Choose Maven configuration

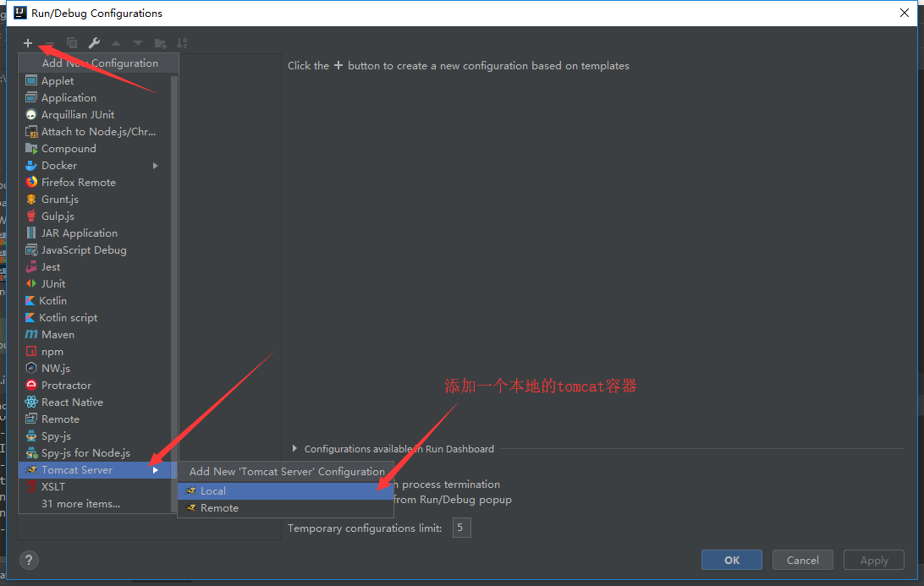coord(95,335)
